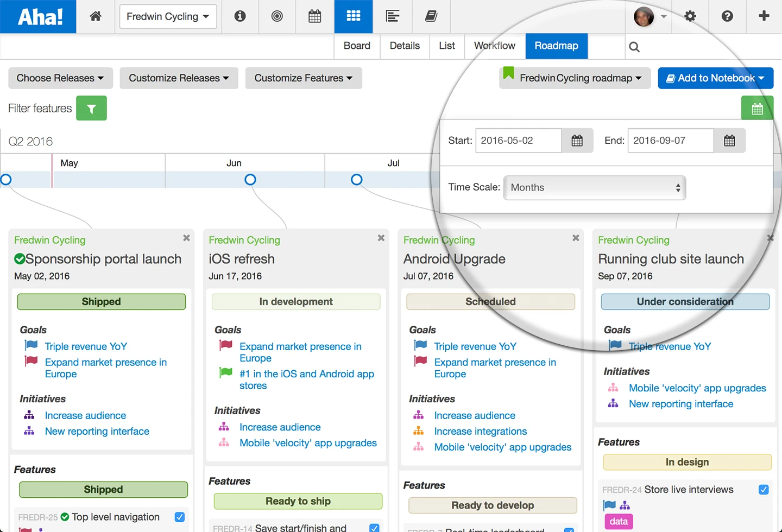Click the green bookmark icon on roadmap selector
This screenshot has height=532, width=782.
508,73
